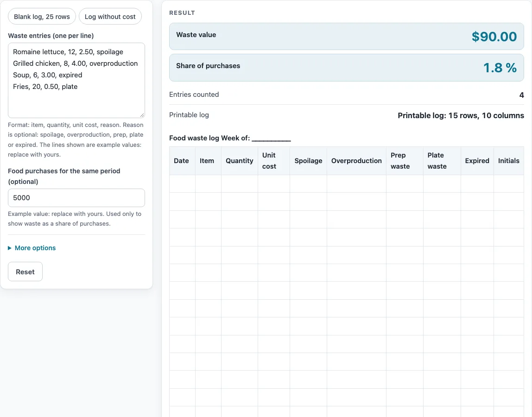Click the 'Food waste log Week of' heading
532x417 pixels.
click(230, 138)
